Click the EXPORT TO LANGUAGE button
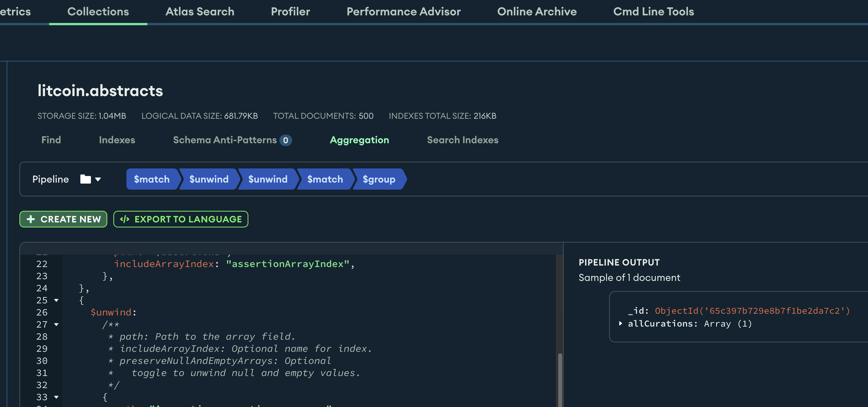The width and height of the screenshot is (868, 407). (x=181, y=219)
